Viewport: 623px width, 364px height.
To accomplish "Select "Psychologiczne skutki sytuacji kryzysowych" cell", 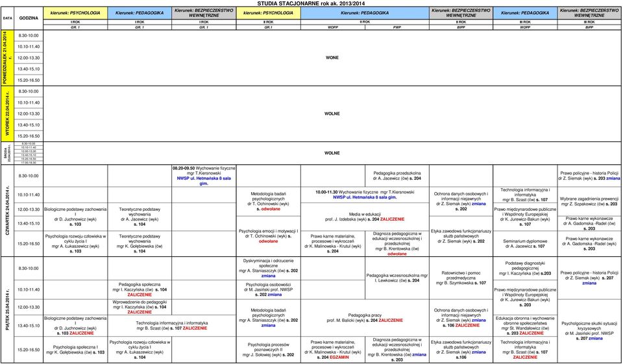I will pos(590,331).
